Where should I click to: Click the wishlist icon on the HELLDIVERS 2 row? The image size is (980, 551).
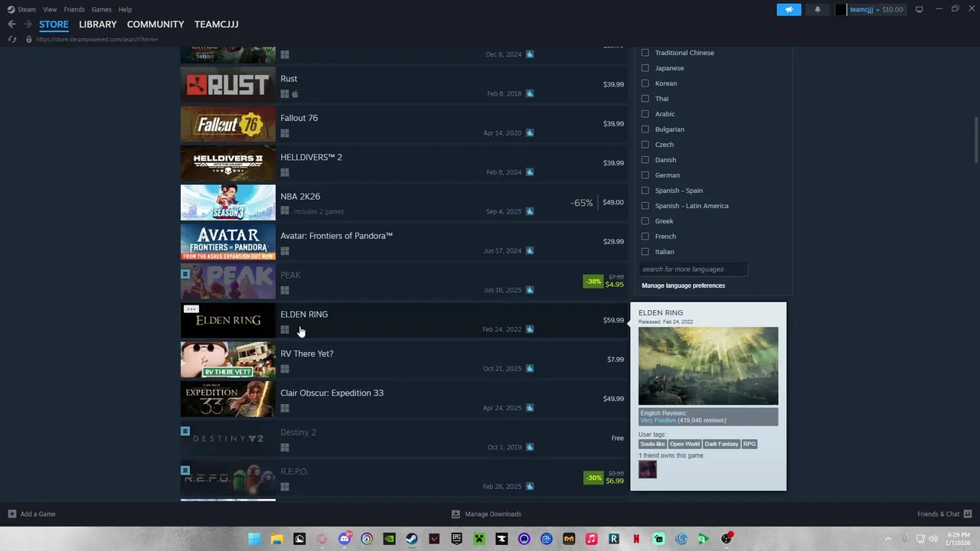pos(530,172)
